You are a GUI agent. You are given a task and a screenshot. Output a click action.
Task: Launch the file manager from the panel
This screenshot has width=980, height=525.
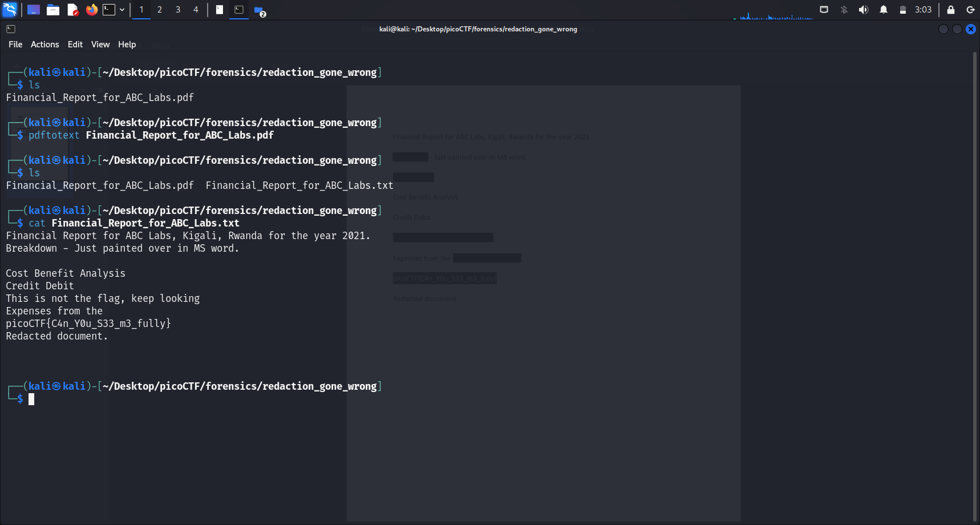(53, 10)
